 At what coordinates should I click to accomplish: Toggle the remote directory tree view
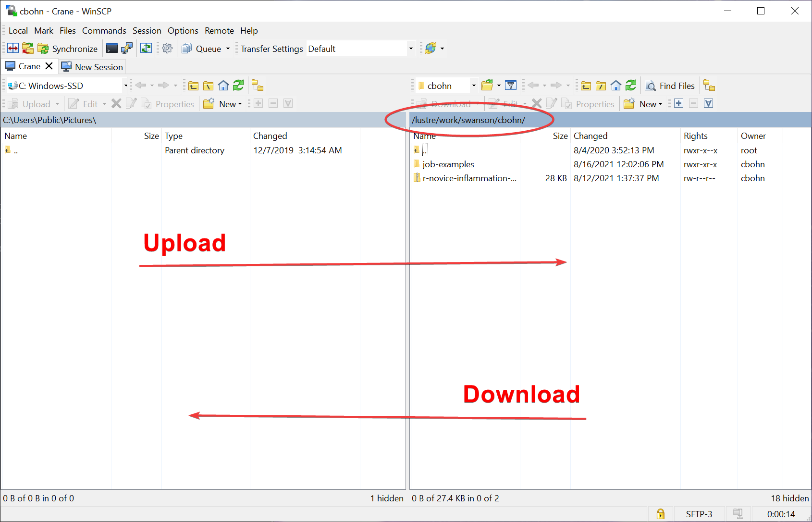(709, 86)
